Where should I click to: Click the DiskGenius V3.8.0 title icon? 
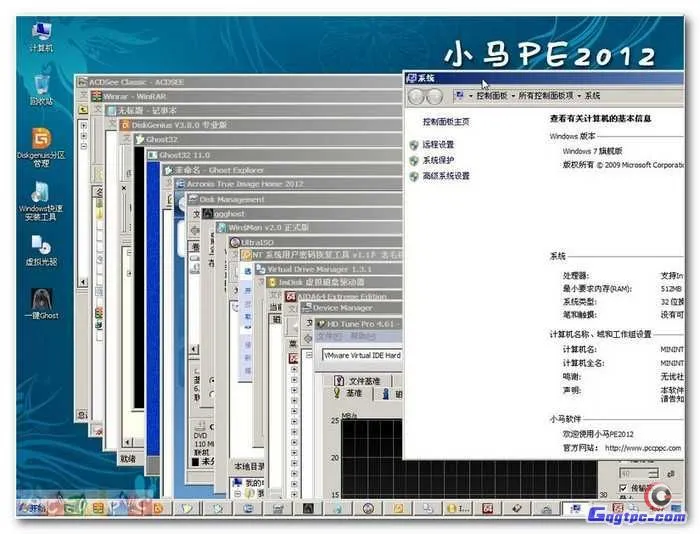tap(125, 125)
